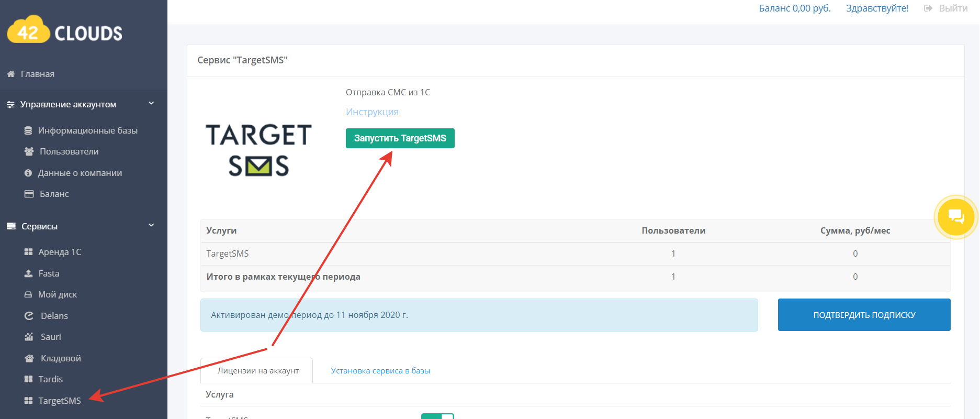Screen dimensions: 980x419
Task: Open the Кладовой service
Action: [61, 358]
